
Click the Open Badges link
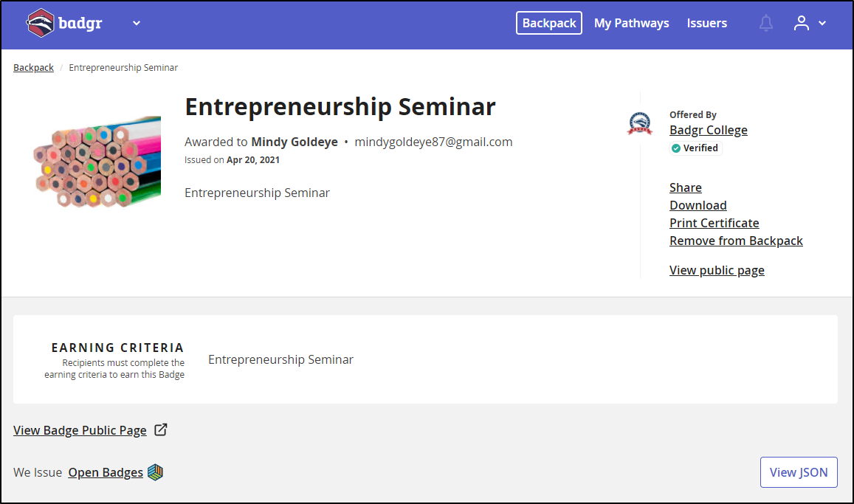(x=106, y=472)
